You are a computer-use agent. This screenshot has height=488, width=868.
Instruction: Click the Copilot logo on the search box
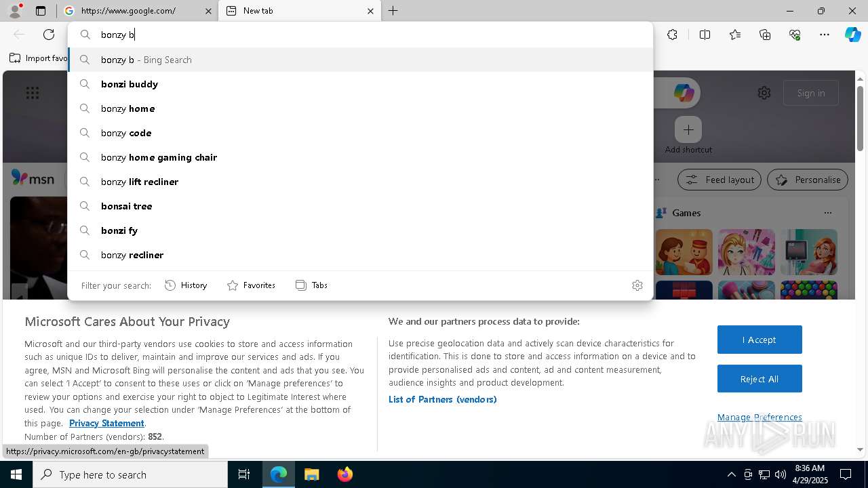point(684,93)
